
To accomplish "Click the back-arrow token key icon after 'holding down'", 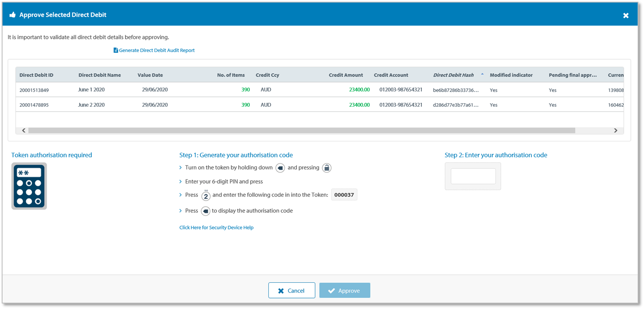I will (x=280, y=168).
